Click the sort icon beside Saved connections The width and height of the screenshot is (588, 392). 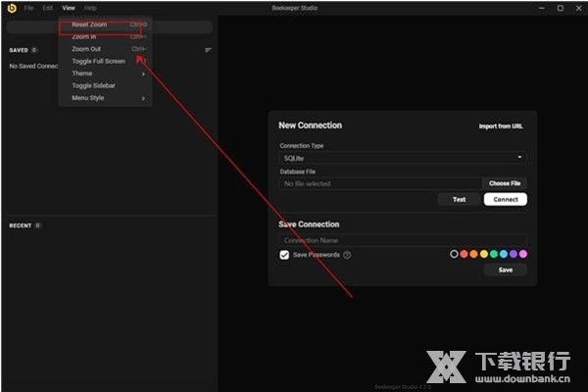click(208, 50)
